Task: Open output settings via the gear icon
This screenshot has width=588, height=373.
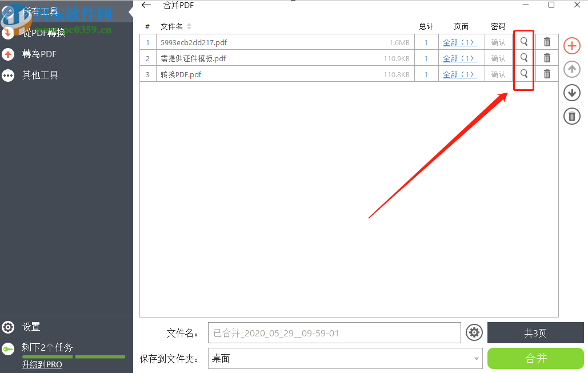Action: pos(474,332)
